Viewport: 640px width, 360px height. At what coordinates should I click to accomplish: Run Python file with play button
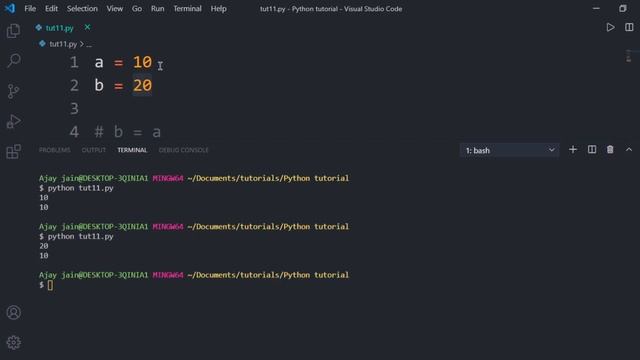coord(610,27)
